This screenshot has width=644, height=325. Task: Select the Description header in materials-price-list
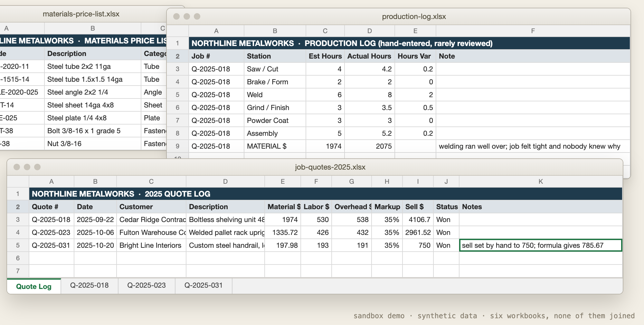(x=93, y=53)
